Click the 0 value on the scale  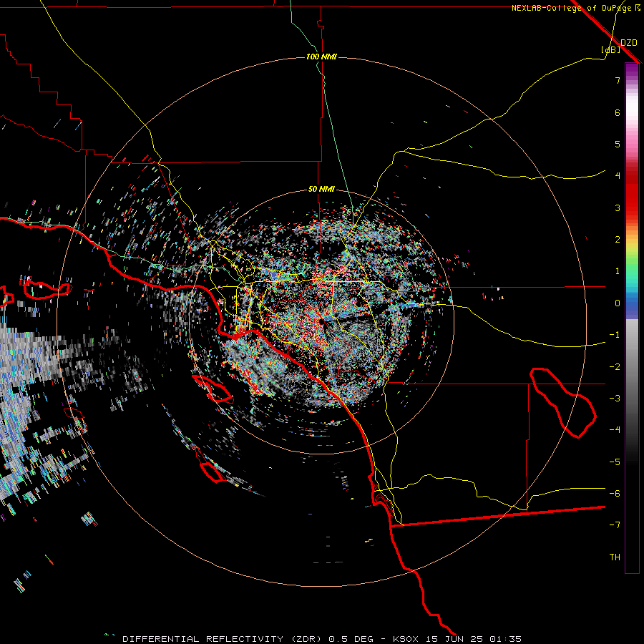coord(618,303)
